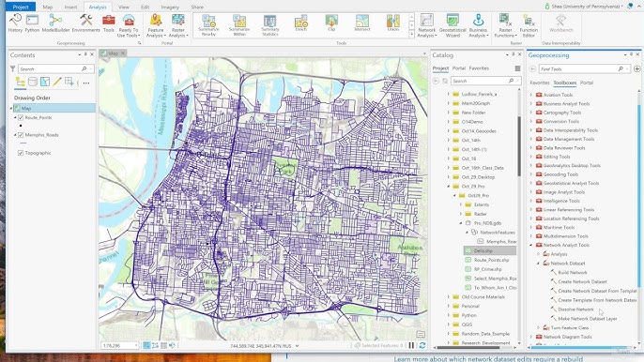Open the Function Editor

(x=529, y=25)
